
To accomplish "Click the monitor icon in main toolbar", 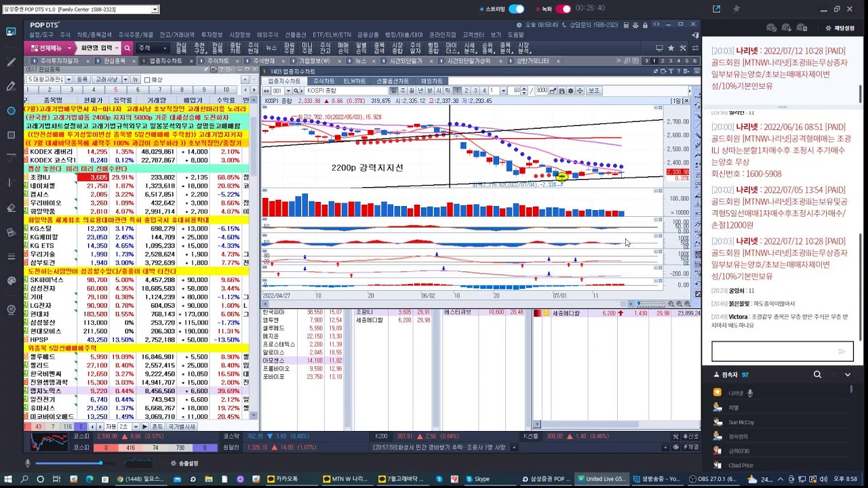I will (x=659, y=48).
